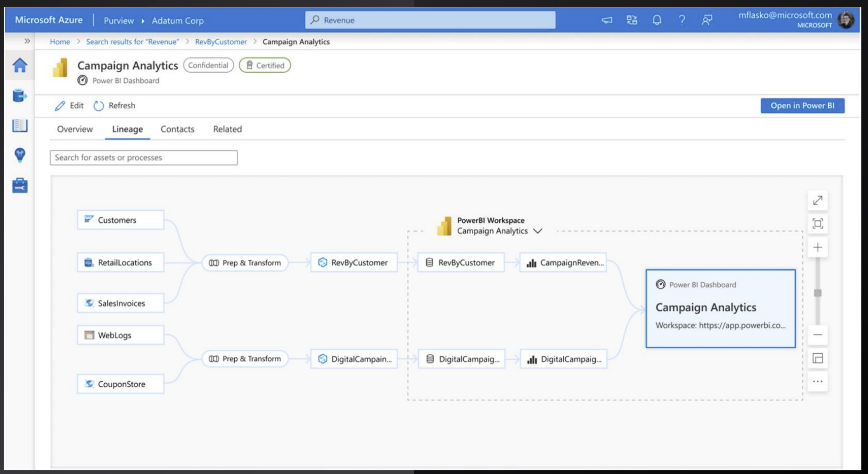Switch to the Overview tab
The image size is (868, 474).
[x=75, y=129]
